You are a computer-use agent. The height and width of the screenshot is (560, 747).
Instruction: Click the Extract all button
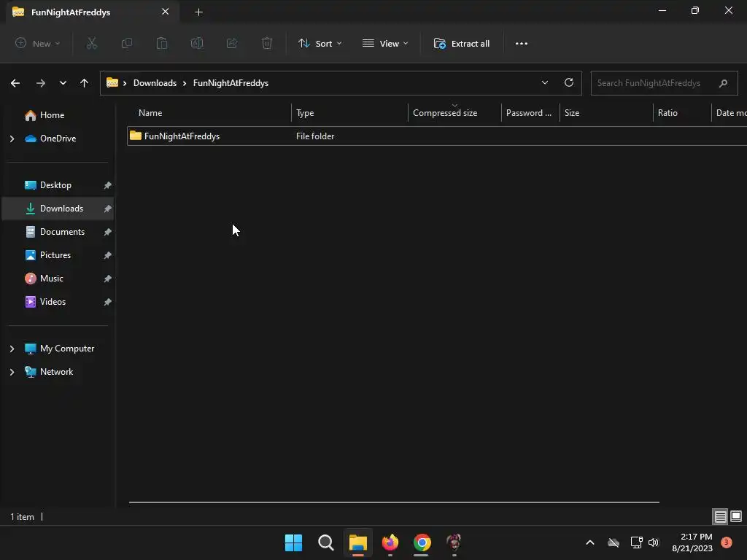(x=461, y=43)
